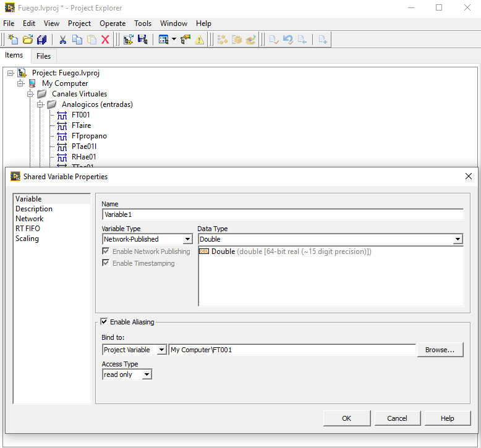This screenshot has height=448, width=481.
Task: Open the Tools menu
Action: pos(143,23)
